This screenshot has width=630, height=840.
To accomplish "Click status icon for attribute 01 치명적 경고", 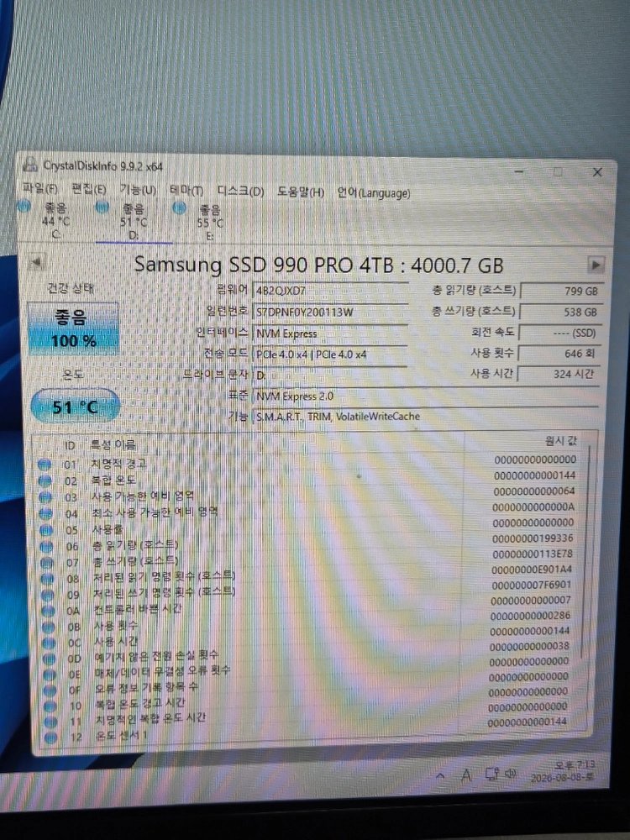I will 45,464.
